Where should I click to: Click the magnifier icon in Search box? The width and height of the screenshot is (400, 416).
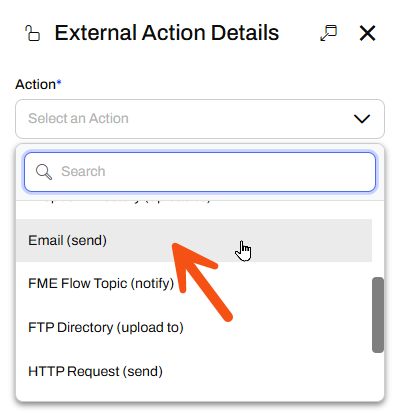pos(44,172)
